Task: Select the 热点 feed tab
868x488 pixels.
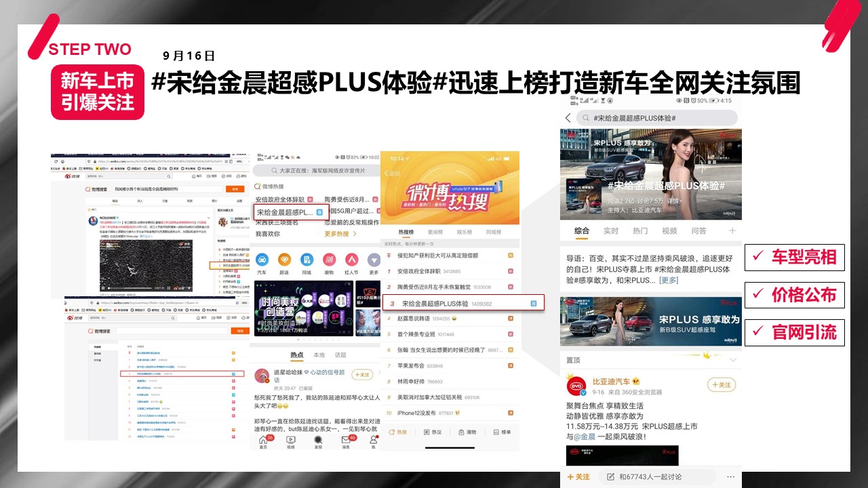Action: click(x=297, y=355)
